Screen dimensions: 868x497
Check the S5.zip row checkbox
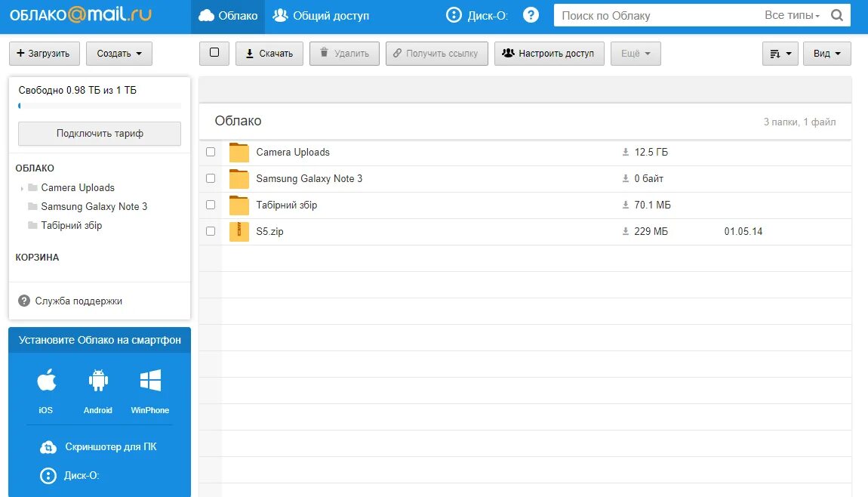point(211,231)
